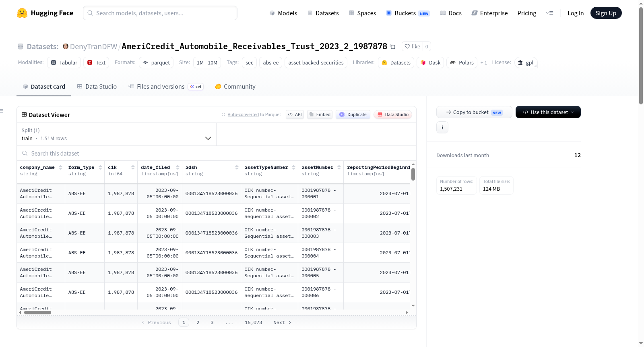Click the sidebar collapse icon at the page's left edge

tap(2, 111)
